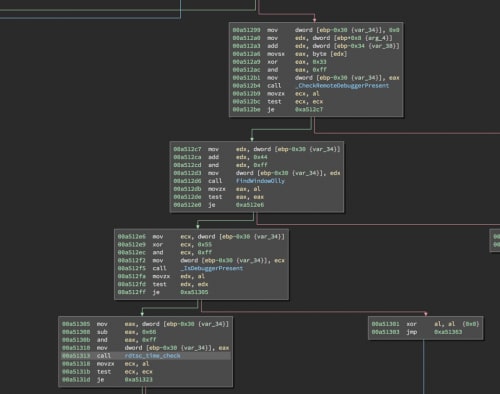Select address 00a5130b
500x394 pixels.
[x=76, y=340]
